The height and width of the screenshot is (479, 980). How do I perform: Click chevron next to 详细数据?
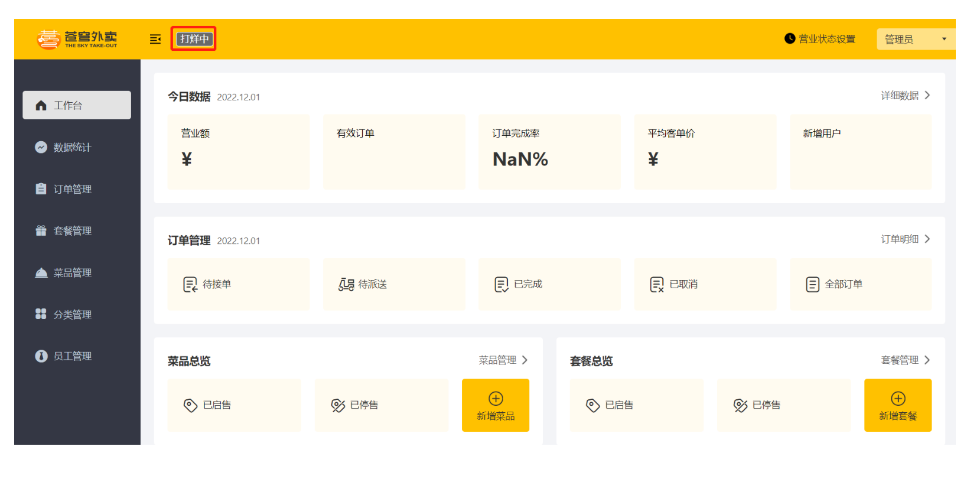[927, 95]
